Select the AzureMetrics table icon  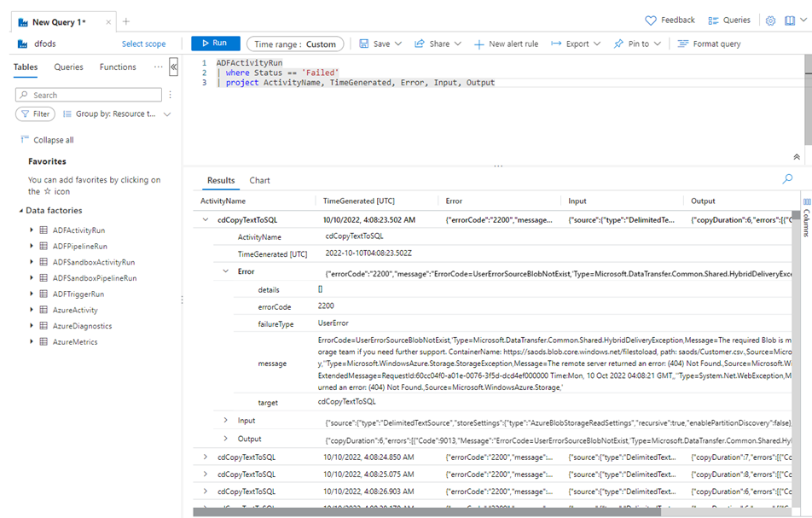(x=44, y=342)
